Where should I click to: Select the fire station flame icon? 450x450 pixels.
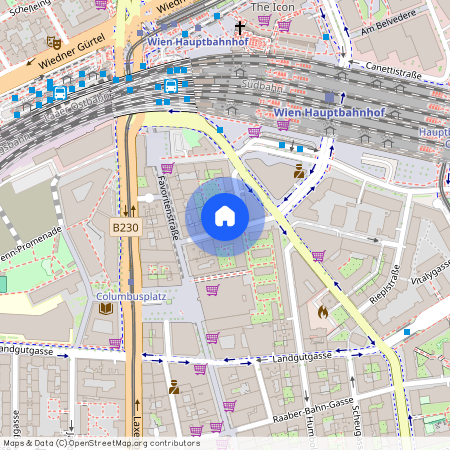(x=322, y=312)
